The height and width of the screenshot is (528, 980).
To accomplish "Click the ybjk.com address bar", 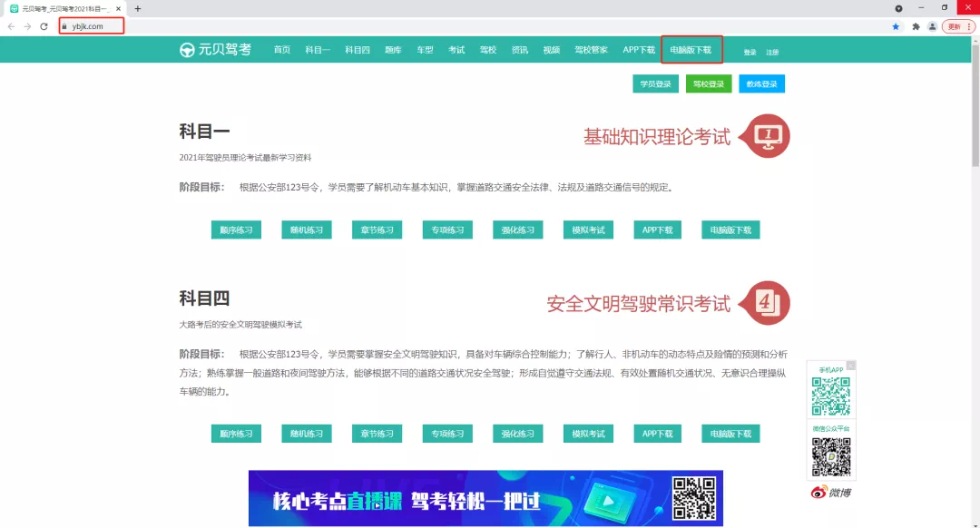I will pyautogui.click(x=91, y=26).
